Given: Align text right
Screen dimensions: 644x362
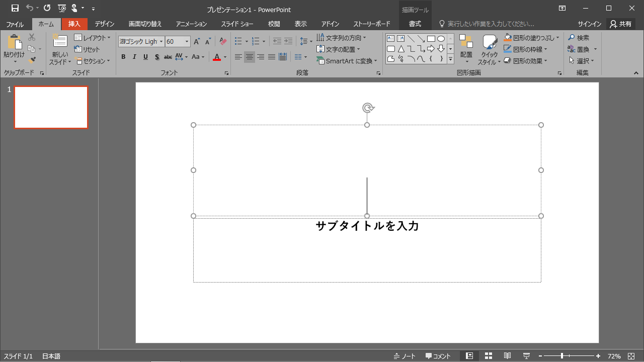Looking at the screenshot, I should (x=261, y=57).
